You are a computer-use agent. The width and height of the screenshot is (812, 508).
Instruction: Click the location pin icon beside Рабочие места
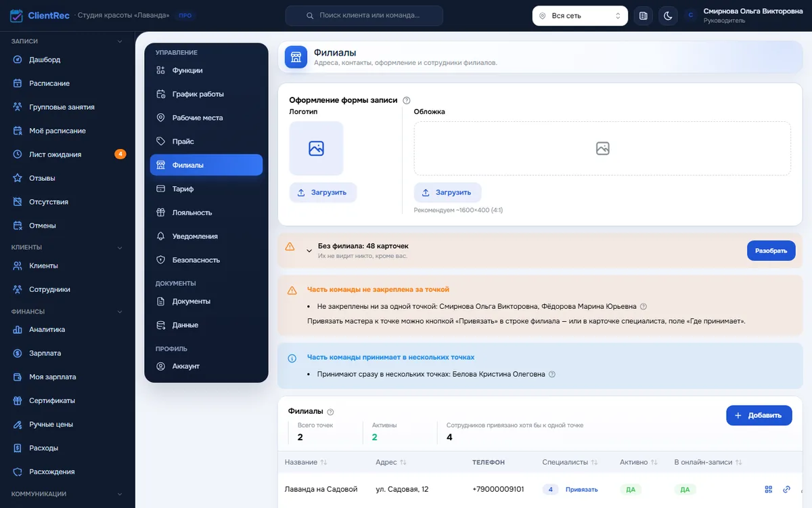coord(160,118)
